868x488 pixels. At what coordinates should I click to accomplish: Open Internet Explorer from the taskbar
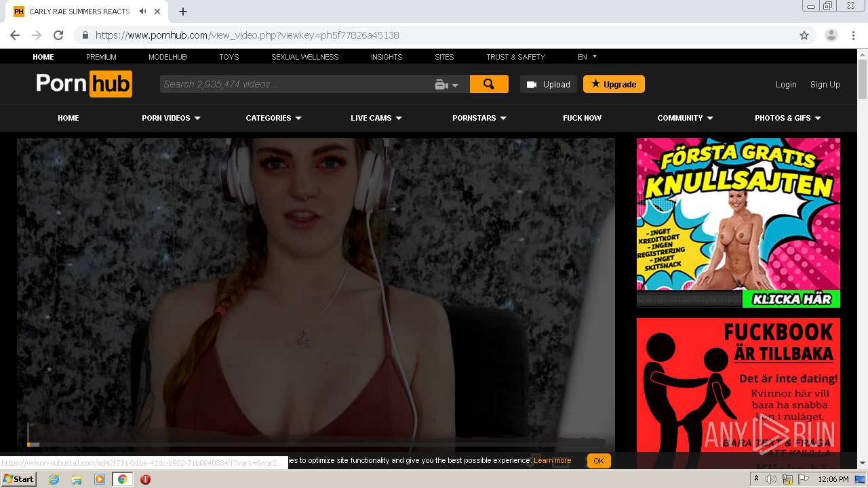pos(54,479)
